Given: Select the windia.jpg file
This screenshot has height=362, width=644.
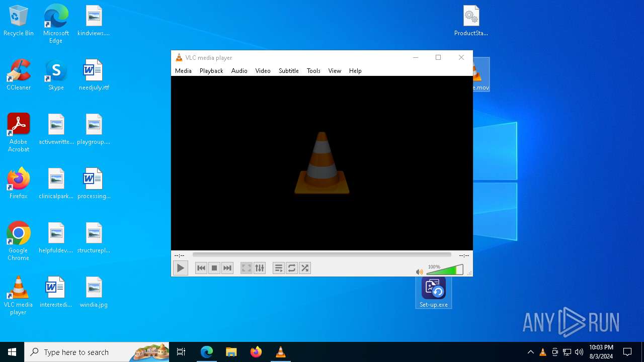Looking at the screenshot, I should click(x=94, y=293).
